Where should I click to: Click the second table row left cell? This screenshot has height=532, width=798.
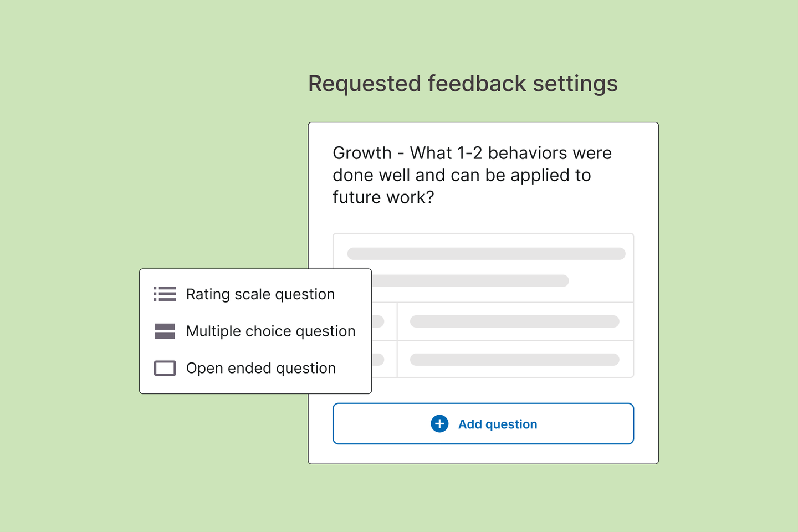[x=384, y=359]
